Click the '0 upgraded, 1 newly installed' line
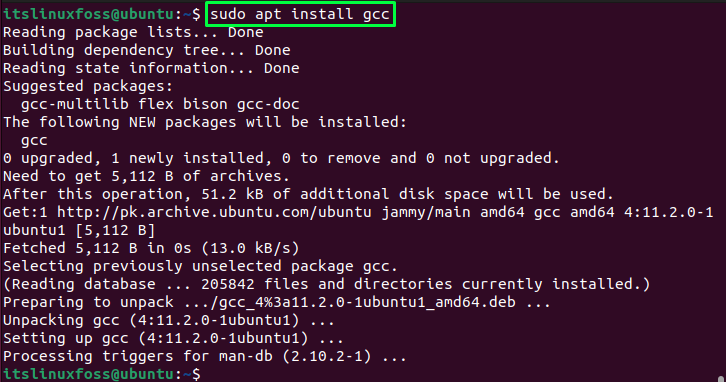The width and height of the screenshot is (726, 382). click(281, 158)
